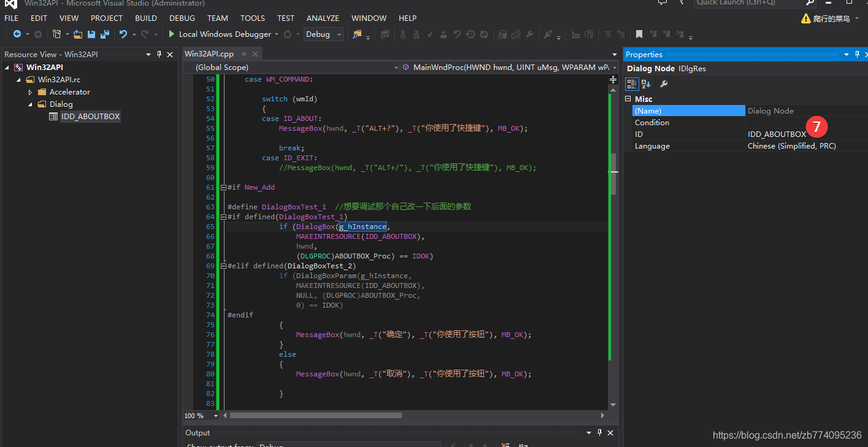The height and width of the screenshot is (447, 868).
Task: Open Property Pages wrench icon
Action: (x=664, y=84)
